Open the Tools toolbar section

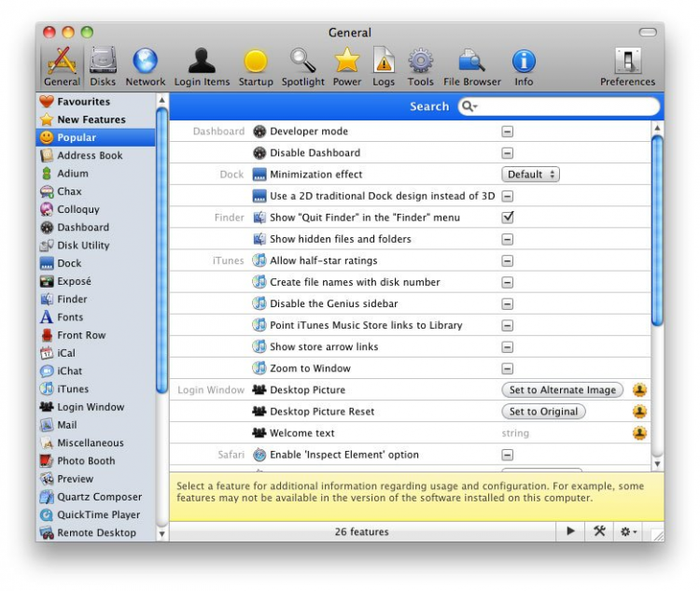[421, 66]
